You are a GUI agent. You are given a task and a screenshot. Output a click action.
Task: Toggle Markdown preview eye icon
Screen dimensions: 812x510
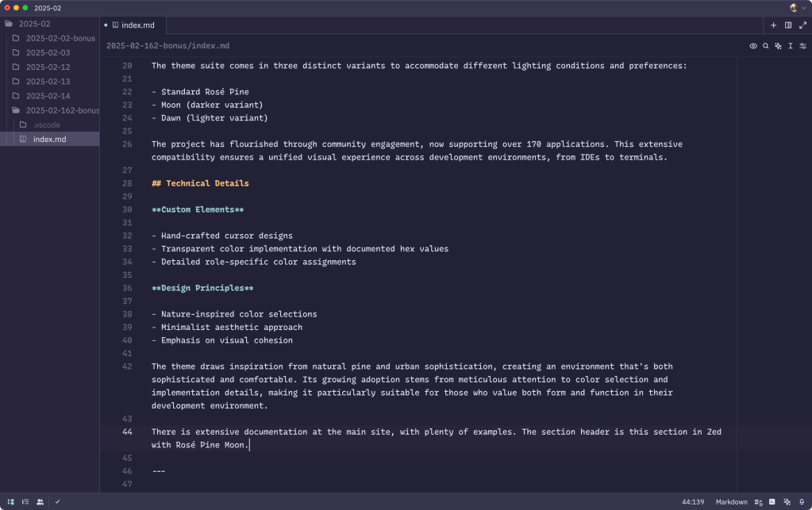pyautogui.click(x=752, y=46)
